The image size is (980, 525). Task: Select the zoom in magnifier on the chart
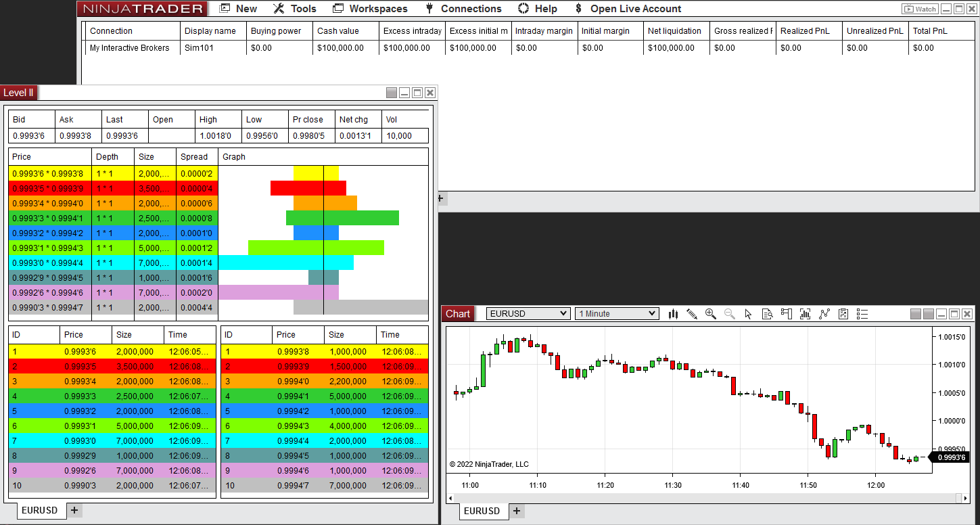point(710,314)
